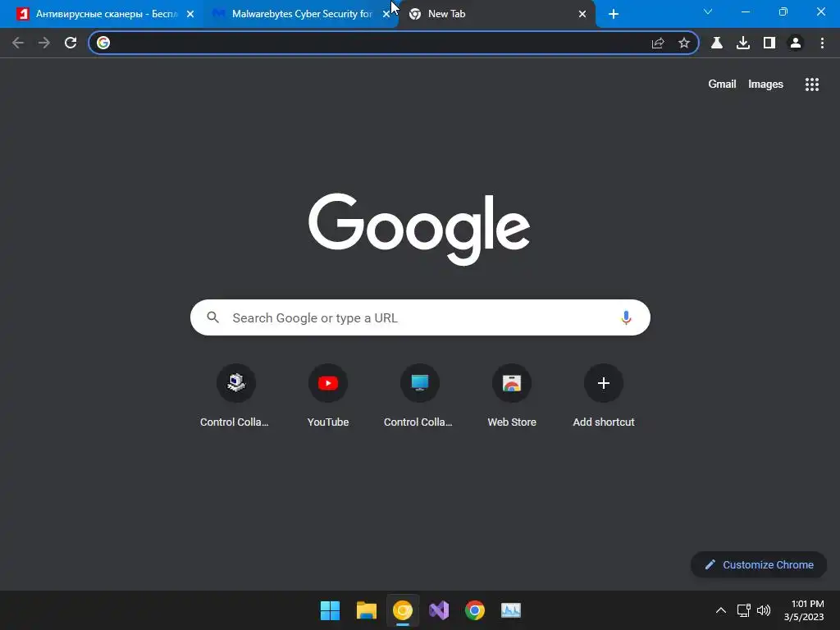This screenshot has width=840, height=630.
Task: Switch to Malwarebytes Cyber Security tab
Action: (x=300, y=14)
